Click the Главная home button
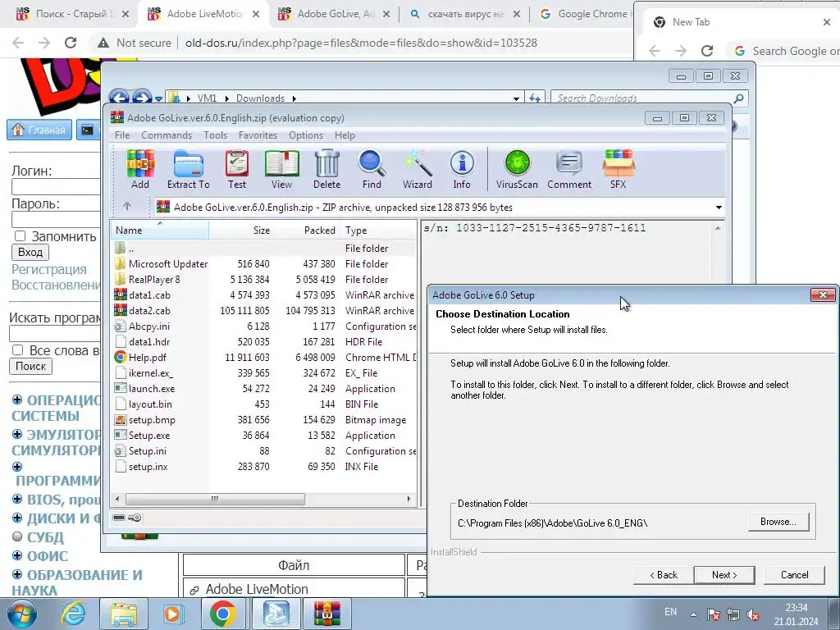Screen dimensions: 840x630 tap(39, 130)
